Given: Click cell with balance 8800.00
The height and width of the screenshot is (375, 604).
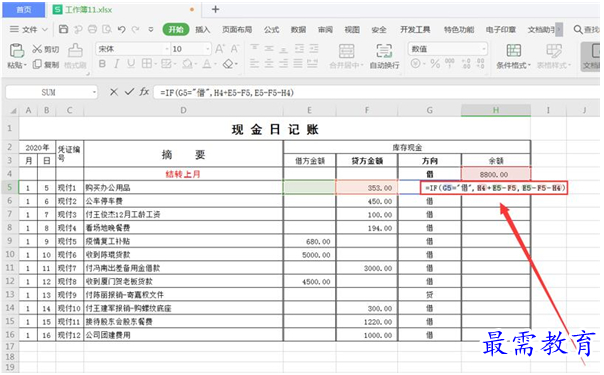Looking at the screenshot, I should 496,174.
